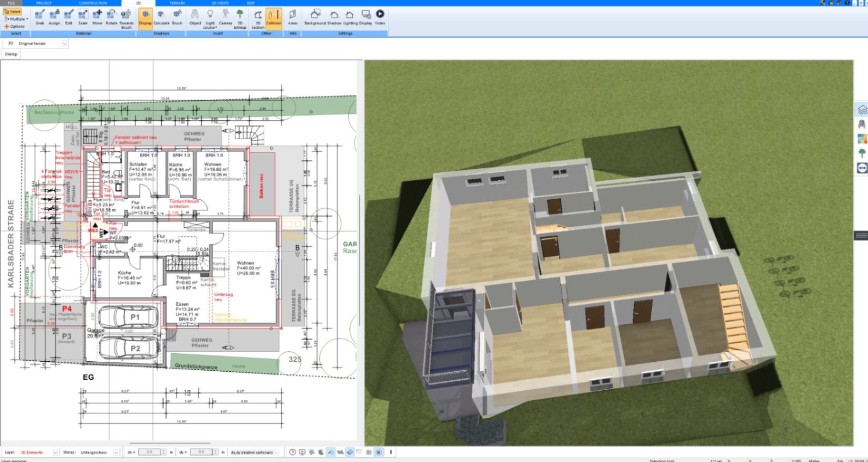This screenshot has width=868, height=462.
Task: Open Display settings in Settings group
Action: (x=366, y=17)
